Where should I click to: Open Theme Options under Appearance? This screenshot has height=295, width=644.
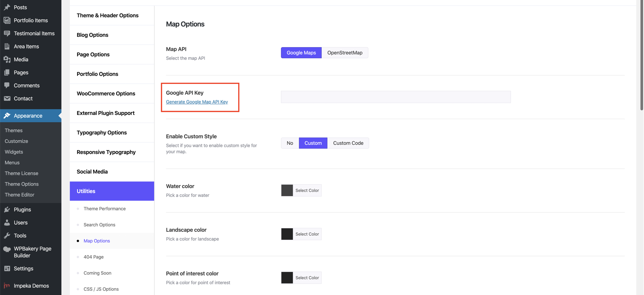(x=21, y=184)
